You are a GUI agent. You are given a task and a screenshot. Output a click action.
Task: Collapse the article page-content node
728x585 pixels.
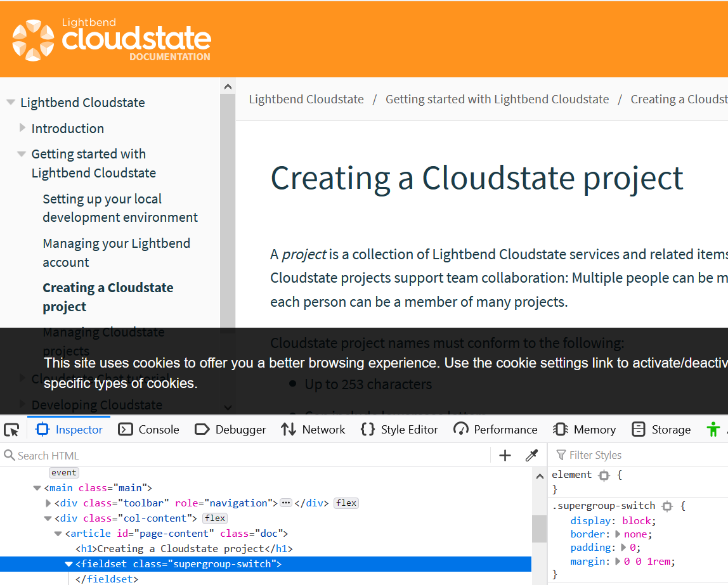58,534
